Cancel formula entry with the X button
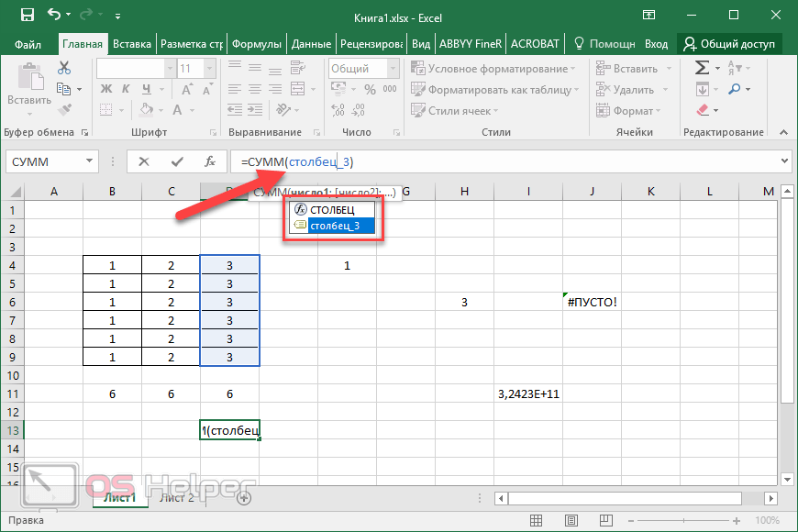798x532 pixels. click(x=144, y=161)
